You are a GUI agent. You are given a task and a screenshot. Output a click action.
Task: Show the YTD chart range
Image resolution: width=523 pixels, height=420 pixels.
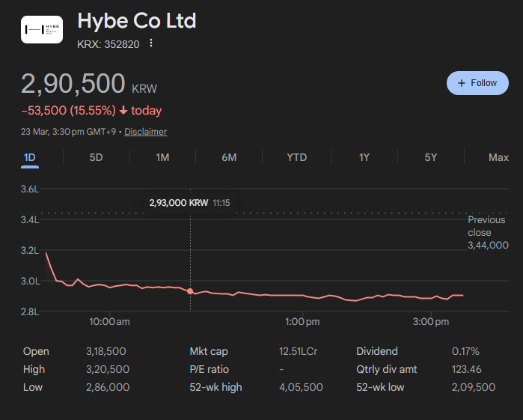(297, 157)
